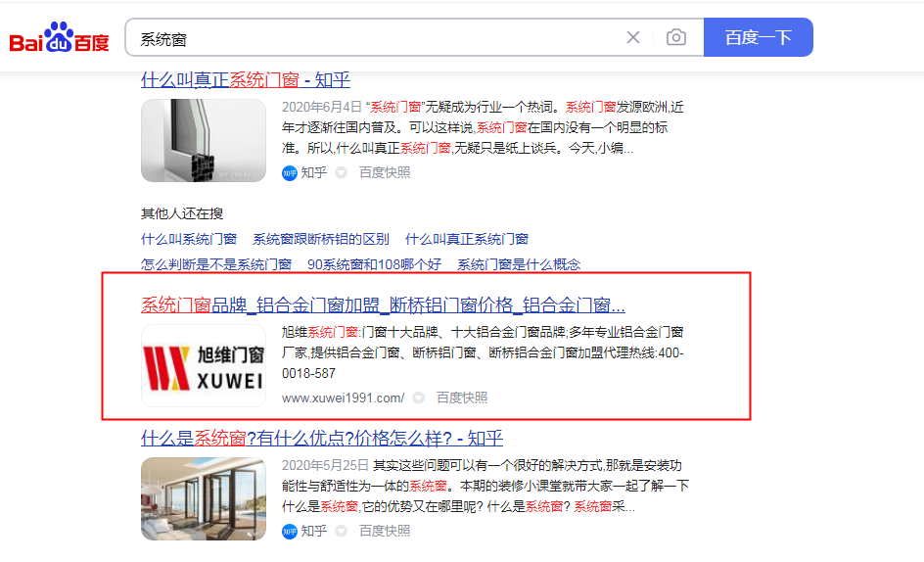
Task: Click the Baidu logo
Action: pyautogui.click(x=59, y=38)
